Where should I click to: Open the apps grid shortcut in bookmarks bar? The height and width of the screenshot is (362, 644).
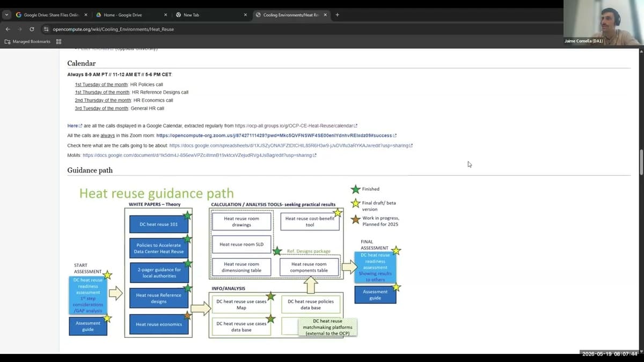coord(58,41)
